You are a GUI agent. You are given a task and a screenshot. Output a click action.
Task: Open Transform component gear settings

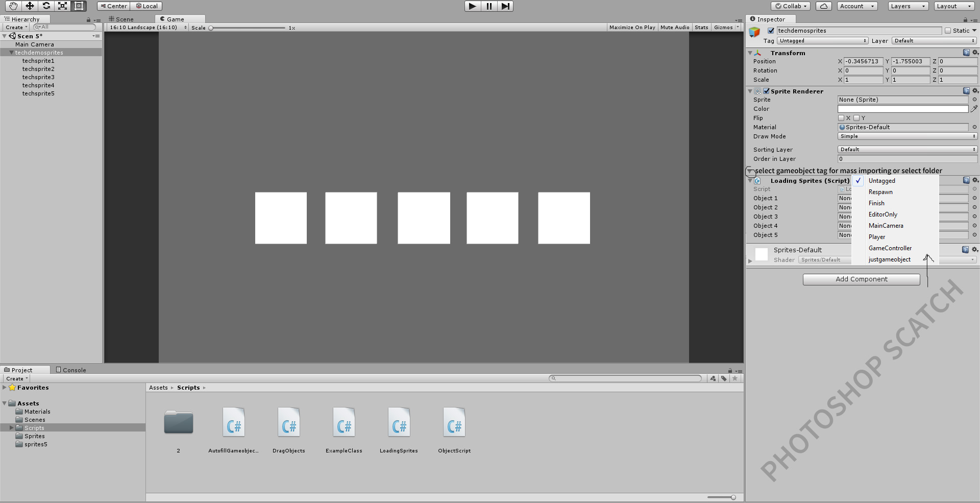pyautogui.click(x=975, y=53)
